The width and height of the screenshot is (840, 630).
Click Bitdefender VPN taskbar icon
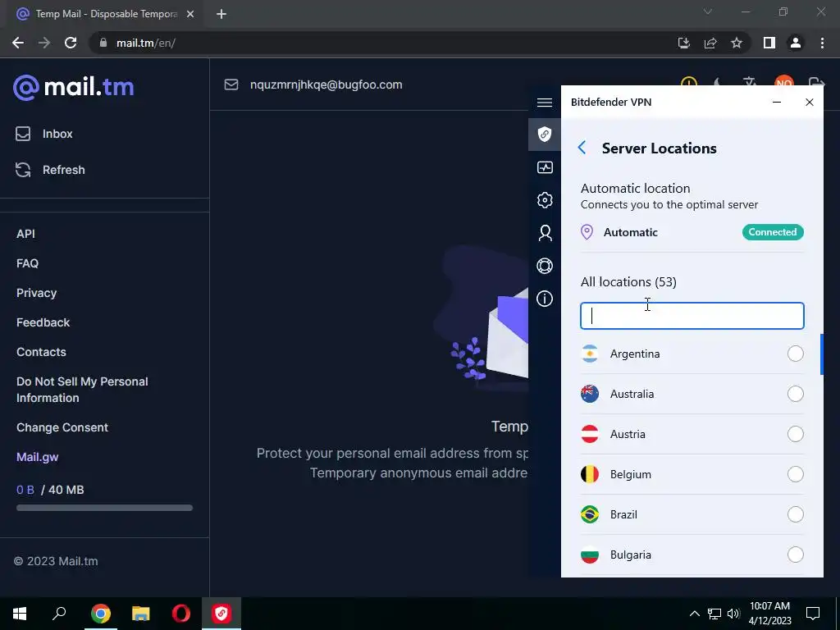point(221,614)
